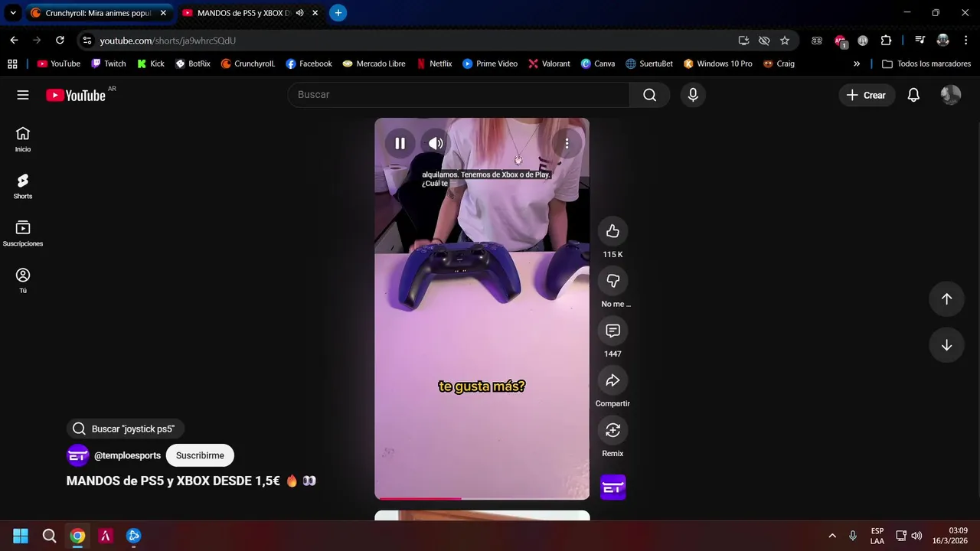Image resolution: width=980 pixels, height=551 pixels.
Task: Open the Canva bookmark
Action: click(598, 64)
